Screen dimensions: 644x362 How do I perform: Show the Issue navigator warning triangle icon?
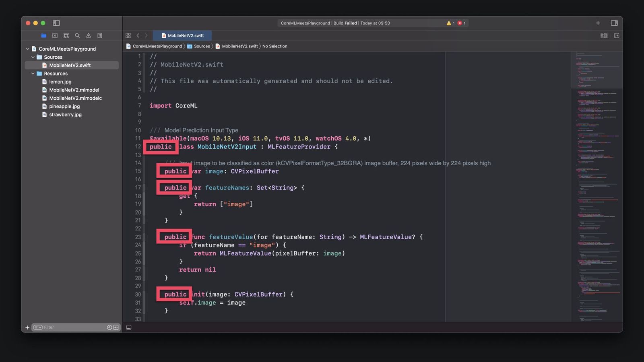[89, 35]
